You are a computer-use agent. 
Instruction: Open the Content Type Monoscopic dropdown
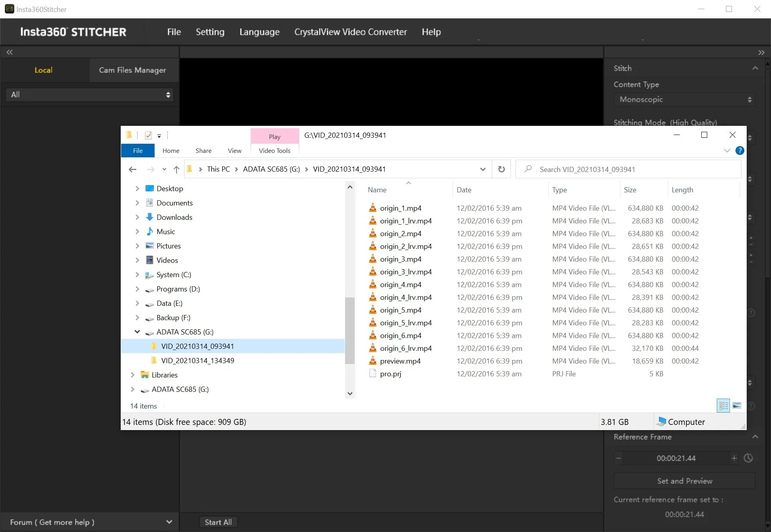684,100
